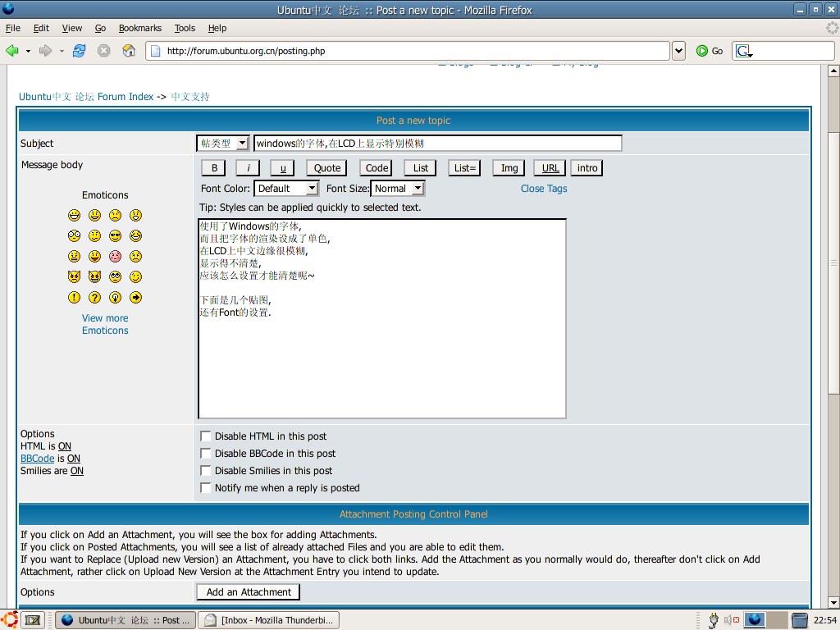Image resolution: width=840 pixels, height=630 pixels.
Task: Open the Bookmarks menu
Action: [x=139, y=28]
